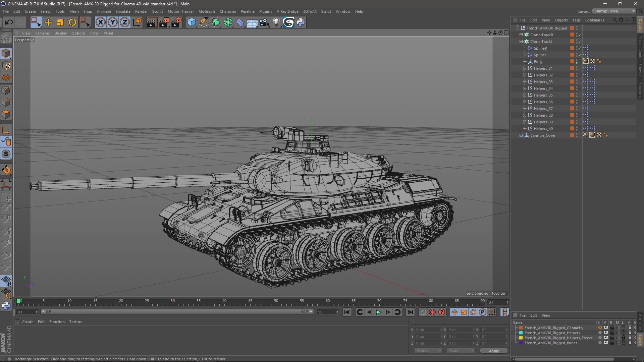644x362 pixels.
Task: Add a Subdivision Surface generator
Action: click(216, 22)
